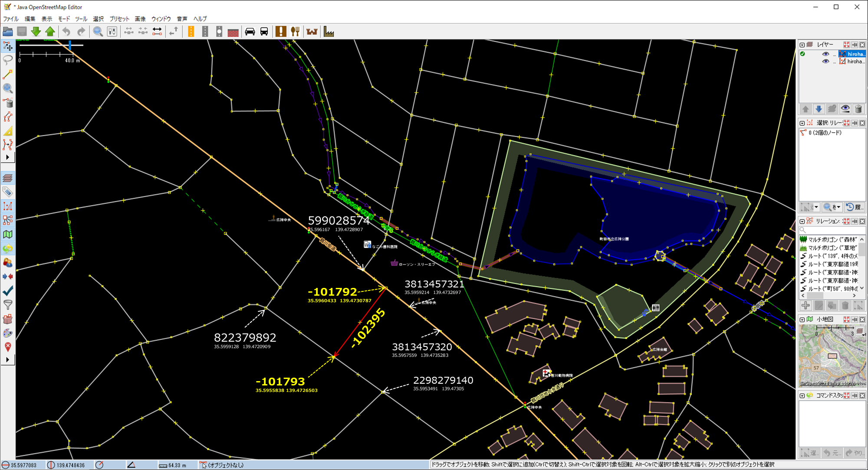
Task: Open the プリセット menu
Action: (119, 19)
